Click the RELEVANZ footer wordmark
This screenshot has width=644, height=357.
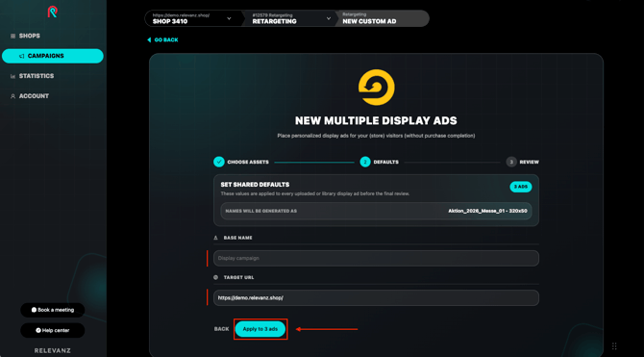(x=53, y=351)
